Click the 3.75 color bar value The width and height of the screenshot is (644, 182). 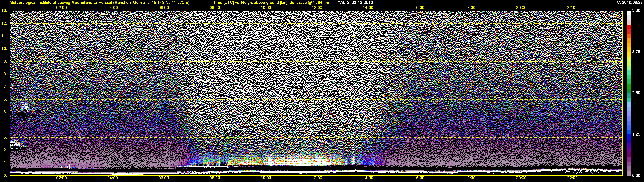click(636, 52)
